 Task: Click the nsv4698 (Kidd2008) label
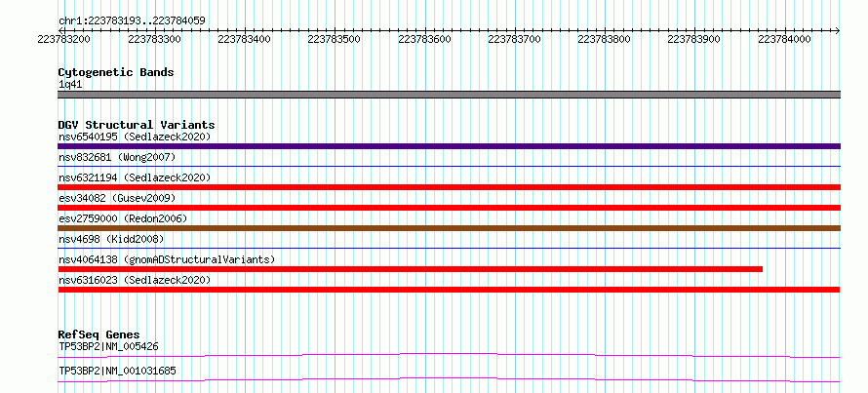pos(111,239)
